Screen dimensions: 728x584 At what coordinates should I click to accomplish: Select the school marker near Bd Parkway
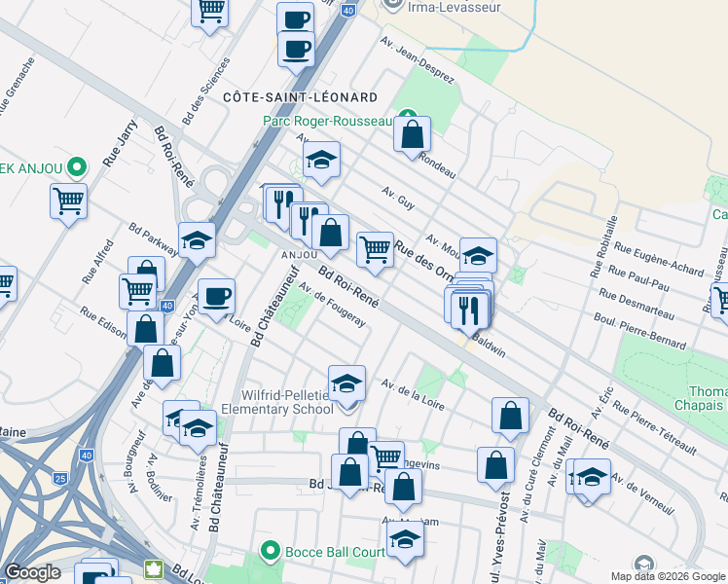tap(197, 241)
